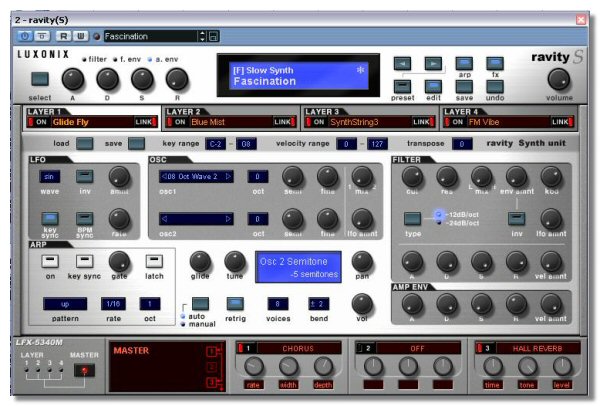
Task: Open the velocity range high value 127
Action: coord(377,144)
